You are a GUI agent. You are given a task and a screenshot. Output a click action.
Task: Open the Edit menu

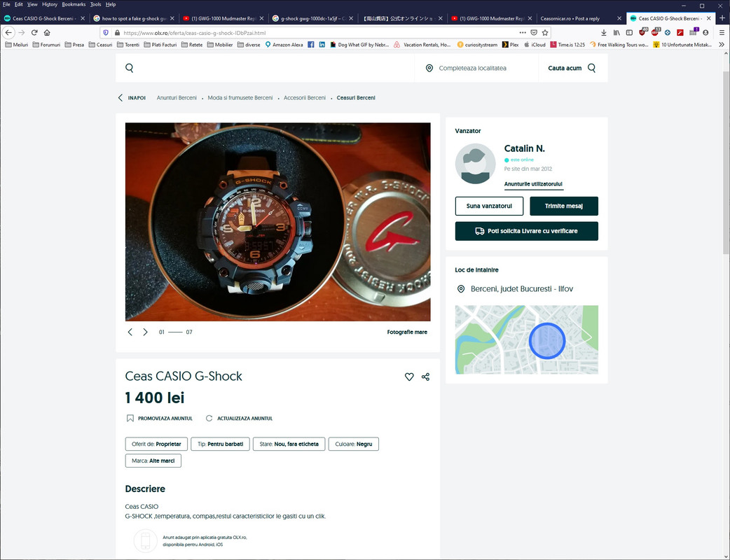click(19, 4)
